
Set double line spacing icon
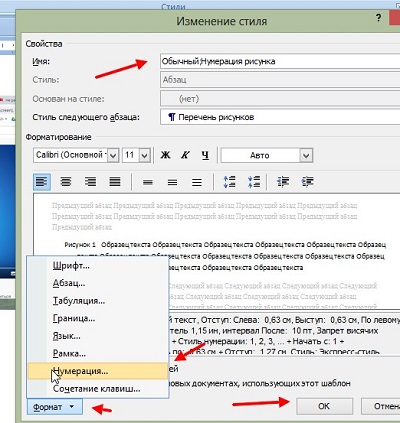(197, 182)
